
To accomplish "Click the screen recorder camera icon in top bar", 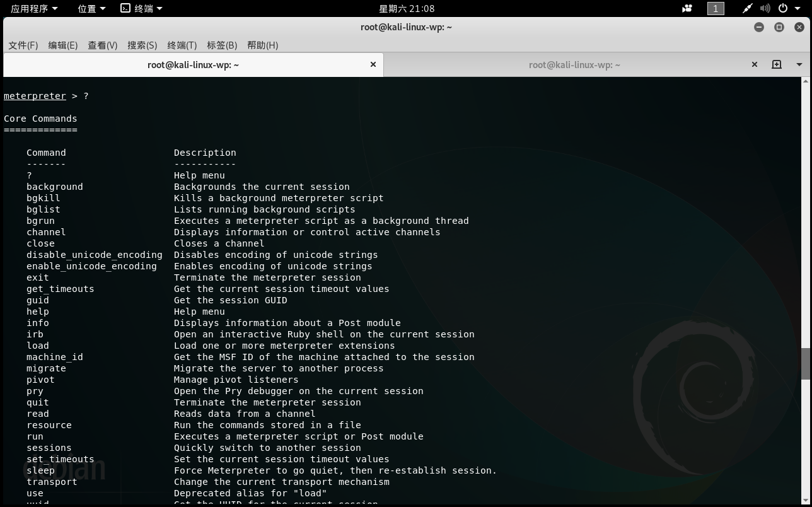I will pyautogui.click(x=687, y=8).
